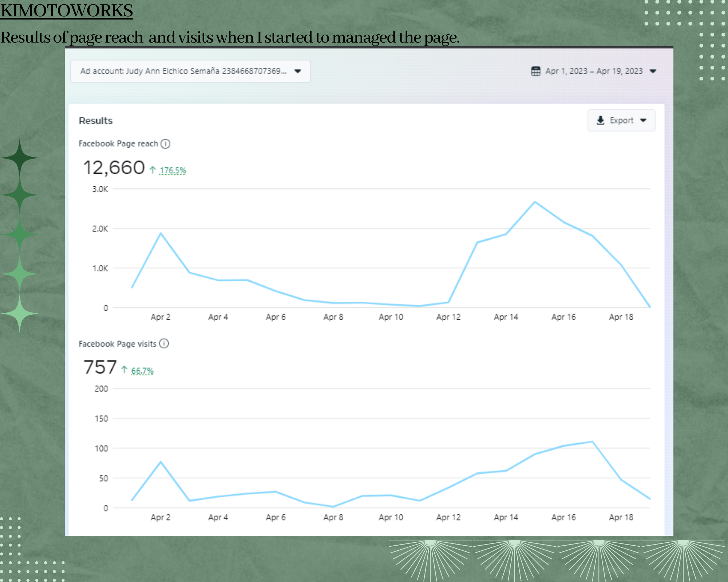Expand the Export options menu

(x=621, y=120)
